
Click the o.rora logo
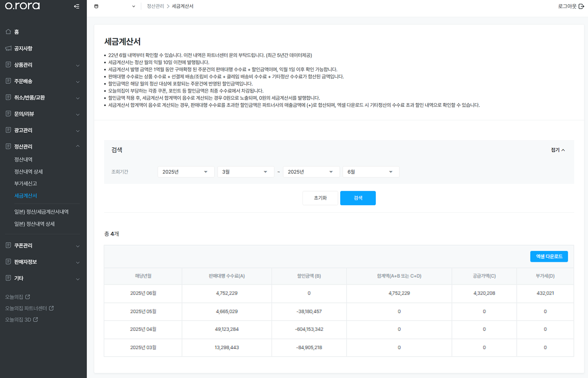[22, 5]
